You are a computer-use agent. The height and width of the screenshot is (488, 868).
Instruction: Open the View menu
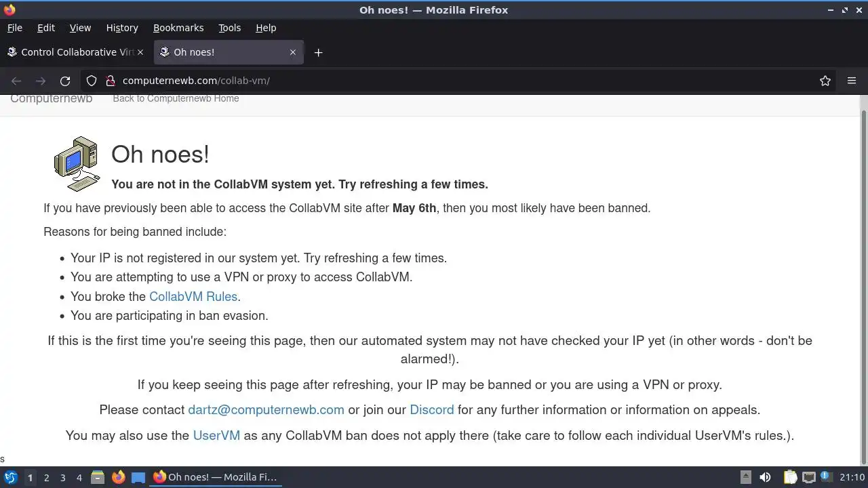coord(80,28)
